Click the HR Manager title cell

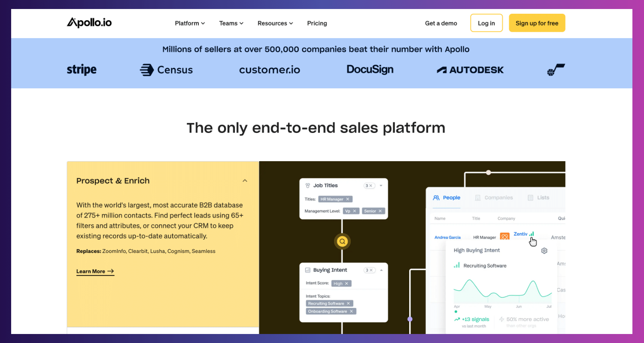point(484,237)
